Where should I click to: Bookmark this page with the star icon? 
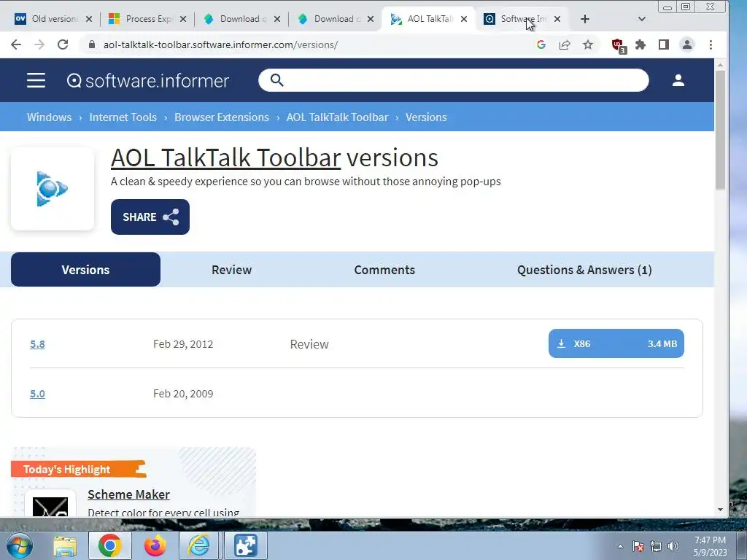pyautogui.click(x=588, y=44)
